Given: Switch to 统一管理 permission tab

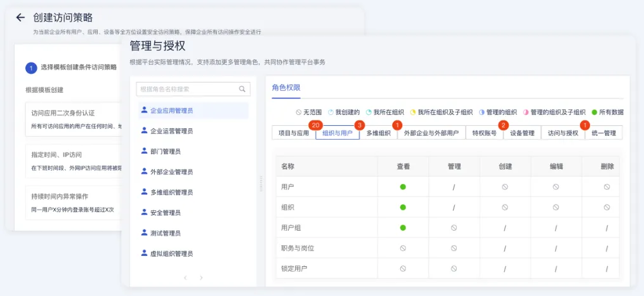Looking at the screenshot, I should [x=604, y=133].
